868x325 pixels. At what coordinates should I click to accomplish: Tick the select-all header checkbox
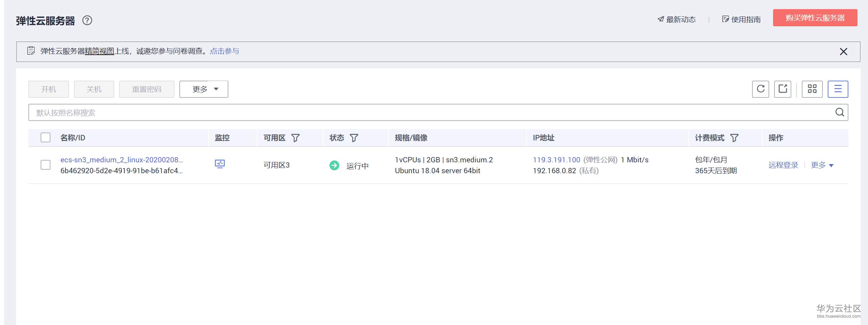pyautogui.click(x=46, y=137)
